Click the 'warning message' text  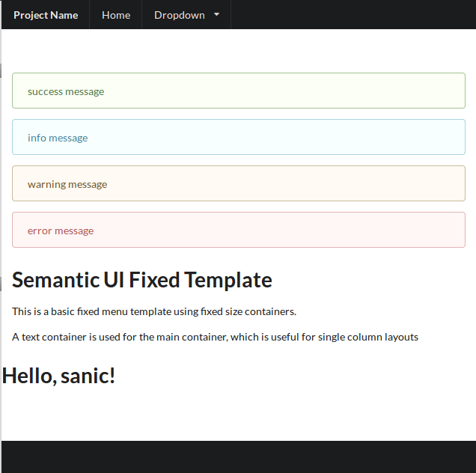[67, 185]
